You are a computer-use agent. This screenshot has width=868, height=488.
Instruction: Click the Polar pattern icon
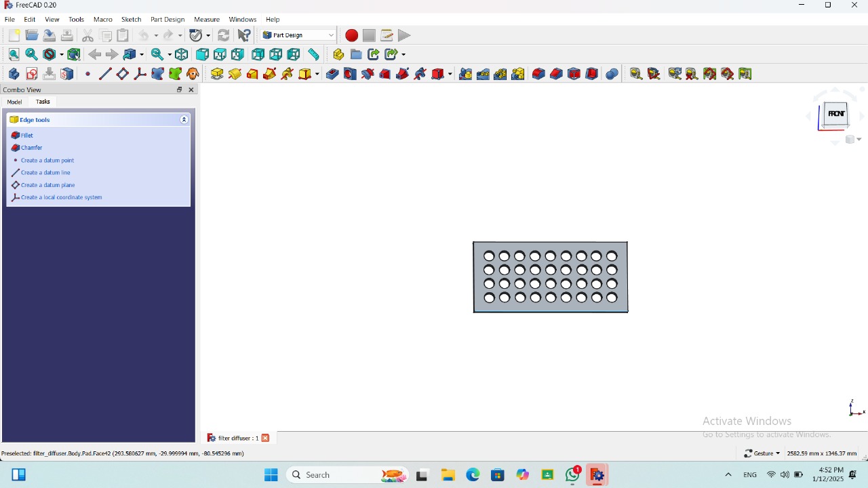[x=501, y=74]
